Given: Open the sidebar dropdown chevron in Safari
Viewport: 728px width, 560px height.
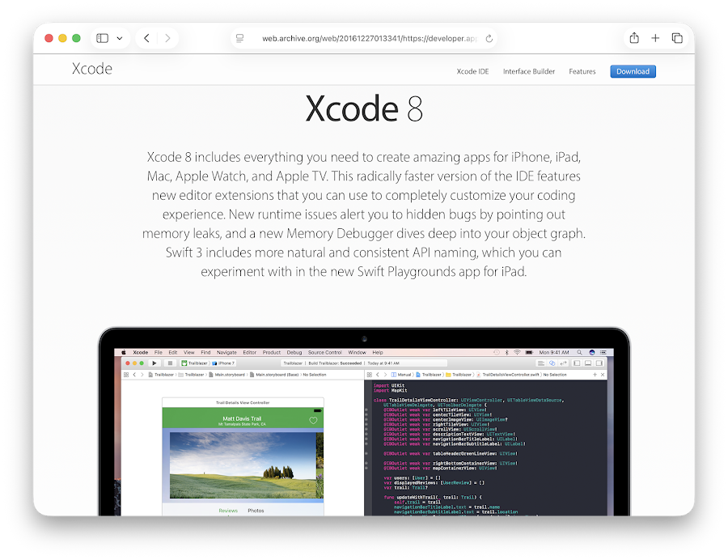Looking at the screenshot, I should [120, 38].
